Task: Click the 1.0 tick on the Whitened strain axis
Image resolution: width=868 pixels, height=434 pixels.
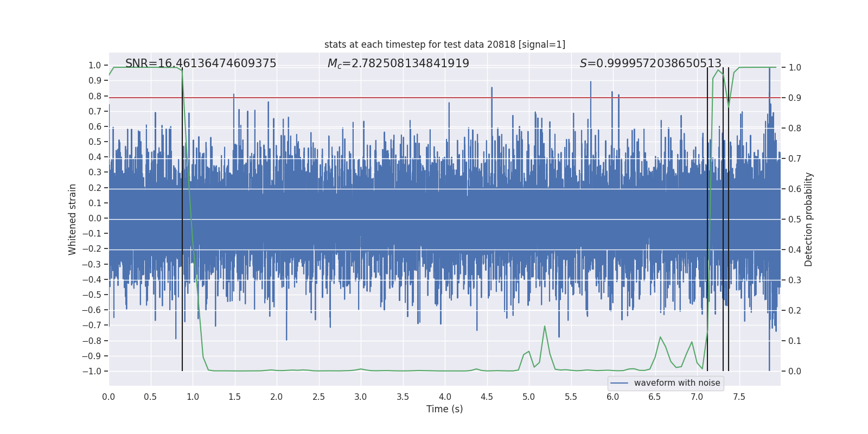Action: (95, 65)
